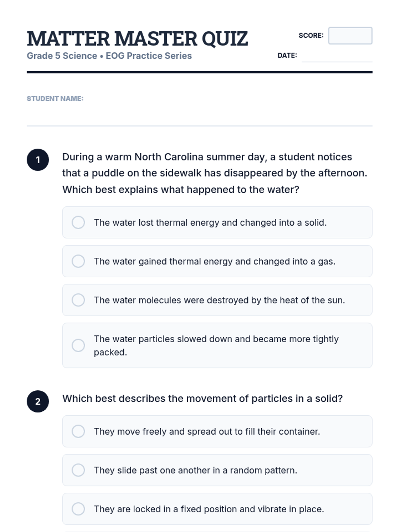Screen dimensions: 399x532
Task: Choose 'gained thermal energy' gas option
Action: pos(78,261)
